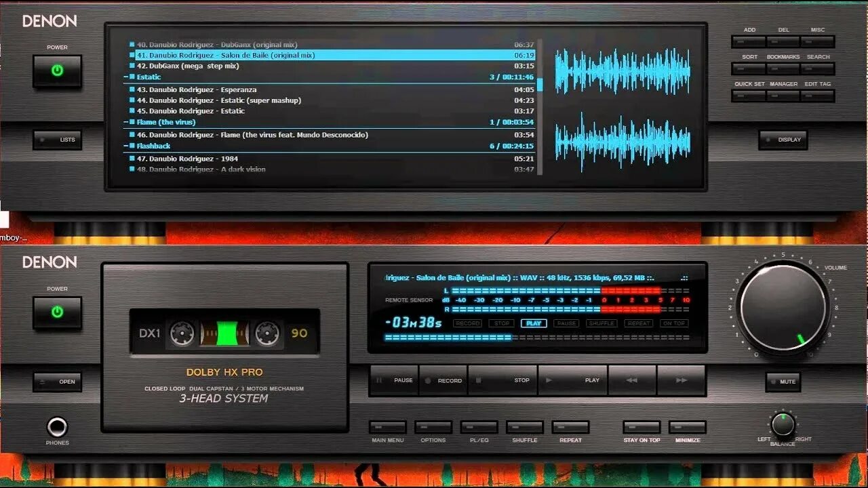Click the round VOLUME knob

[x=784, y=307]
